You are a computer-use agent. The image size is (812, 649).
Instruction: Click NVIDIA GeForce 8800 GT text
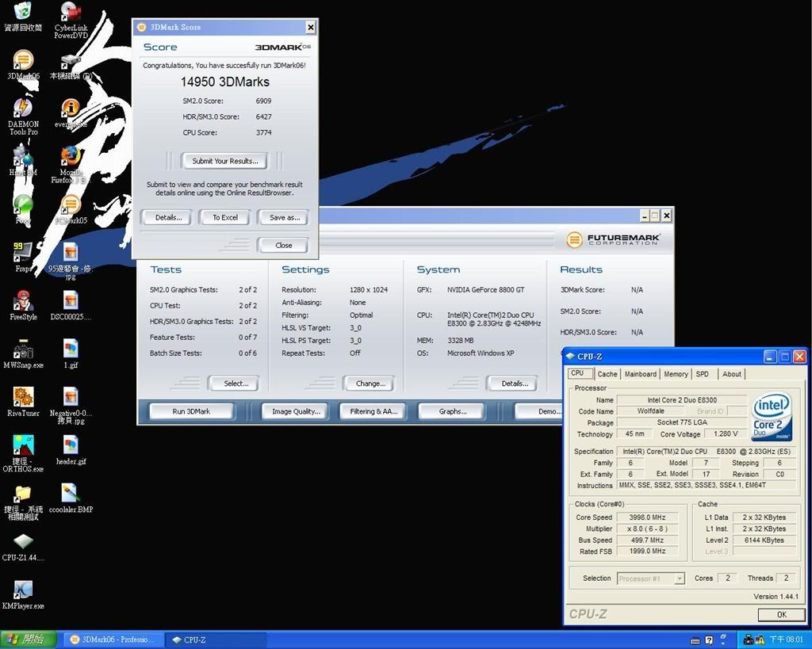485,290
